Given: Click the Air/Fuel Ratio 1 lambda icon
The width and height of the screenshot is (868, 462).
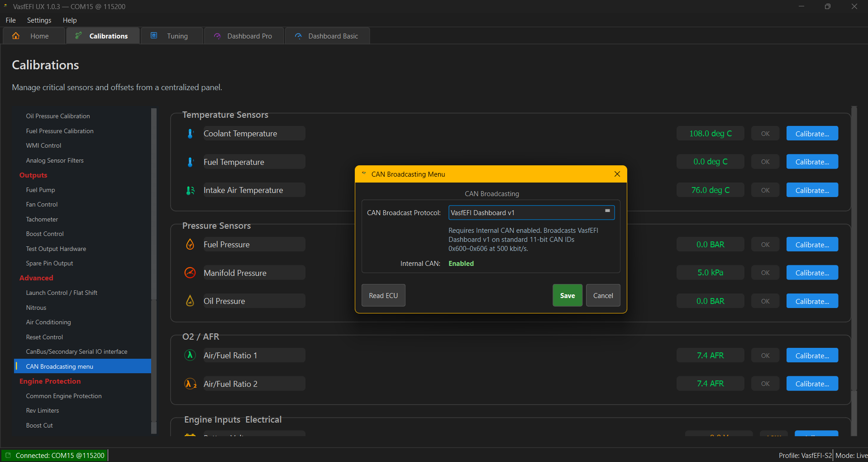Looking at the screenshot, I should click(x=190, y=355).
